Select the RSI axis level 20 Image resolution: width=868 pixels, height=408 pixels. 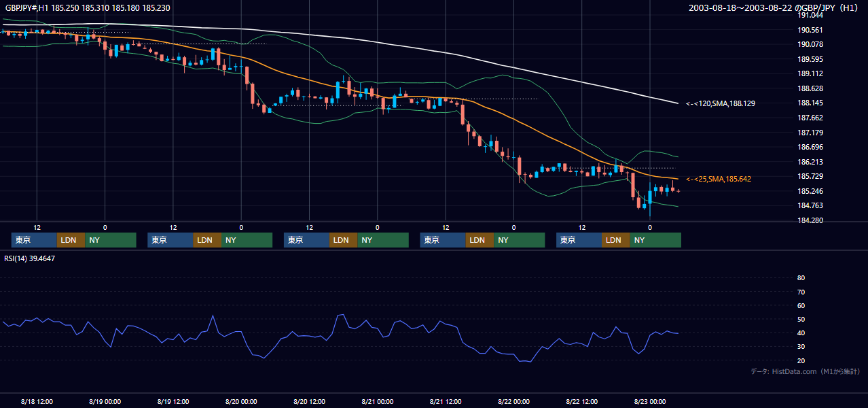(x=801, y=360)
